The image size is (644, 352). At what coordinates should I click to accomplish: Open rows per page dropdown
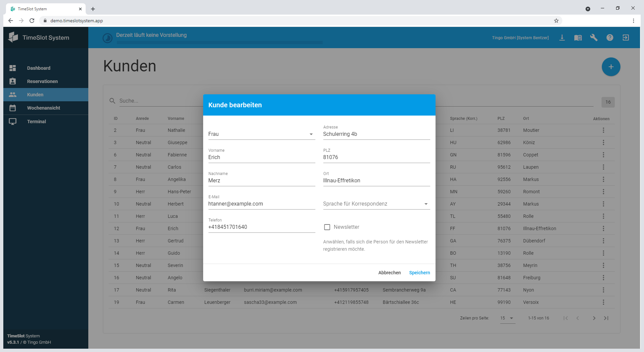click(x=507, y=318)
